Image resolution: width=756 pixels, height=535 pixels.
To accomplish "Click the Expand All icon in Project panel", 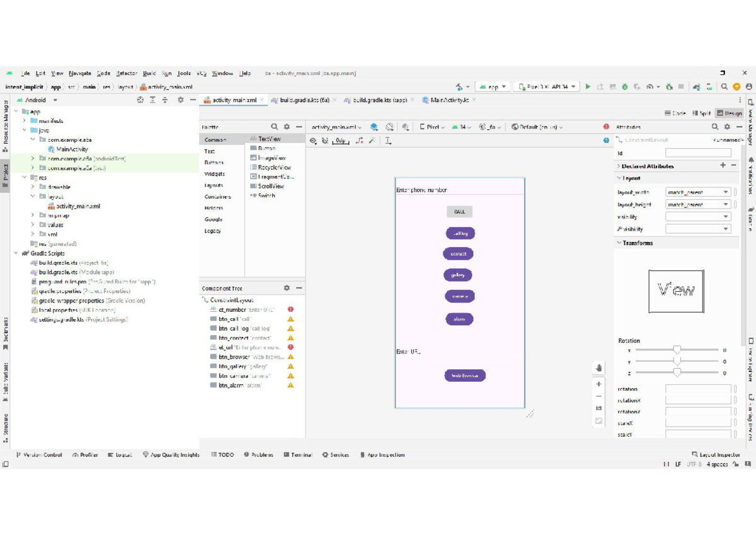I will (153, 100).
